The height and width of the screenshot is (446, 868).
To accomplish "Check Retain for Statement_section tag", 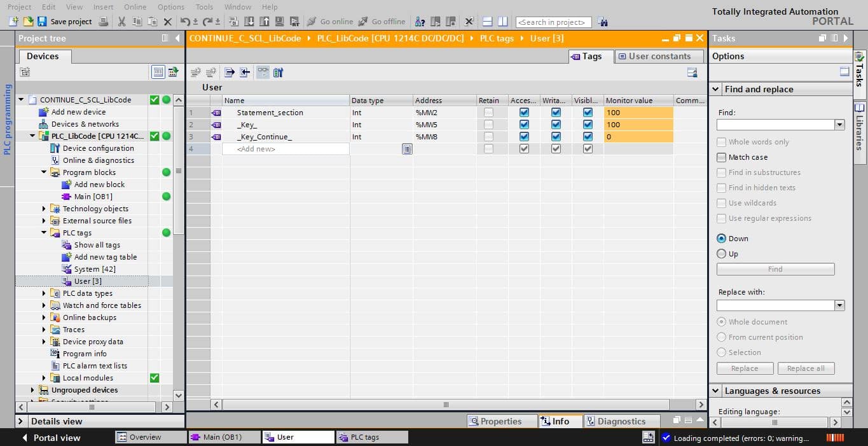I will tap(488, 113).
